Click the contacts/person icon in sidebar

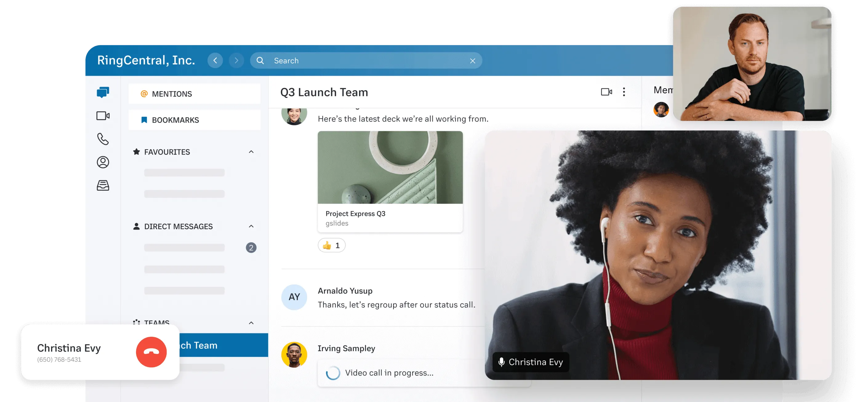[x=102, y=161]
